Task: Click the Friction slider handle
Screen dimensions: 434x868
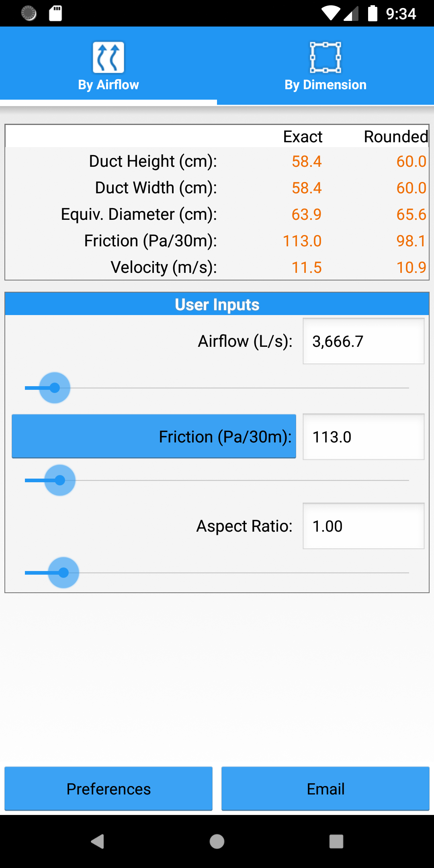Action: coord(60,480)
